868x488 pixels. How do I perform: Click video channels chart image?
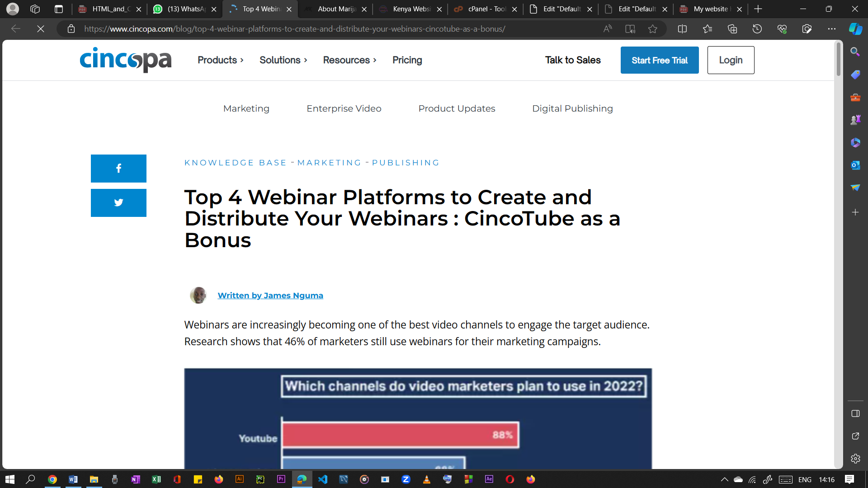(418, 419)
